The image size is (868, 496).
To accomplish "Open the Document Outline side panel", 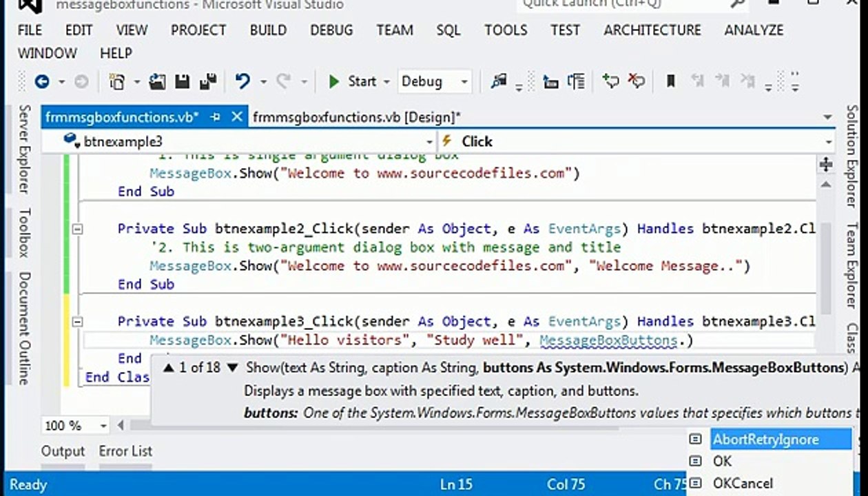I will tap(24, 328).
